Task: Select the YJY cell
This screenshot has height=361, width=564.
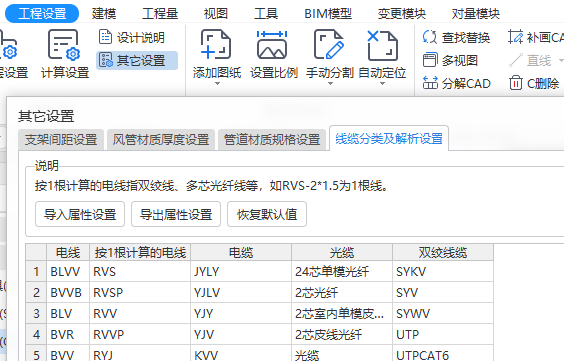Action: [x=241, y=314]
